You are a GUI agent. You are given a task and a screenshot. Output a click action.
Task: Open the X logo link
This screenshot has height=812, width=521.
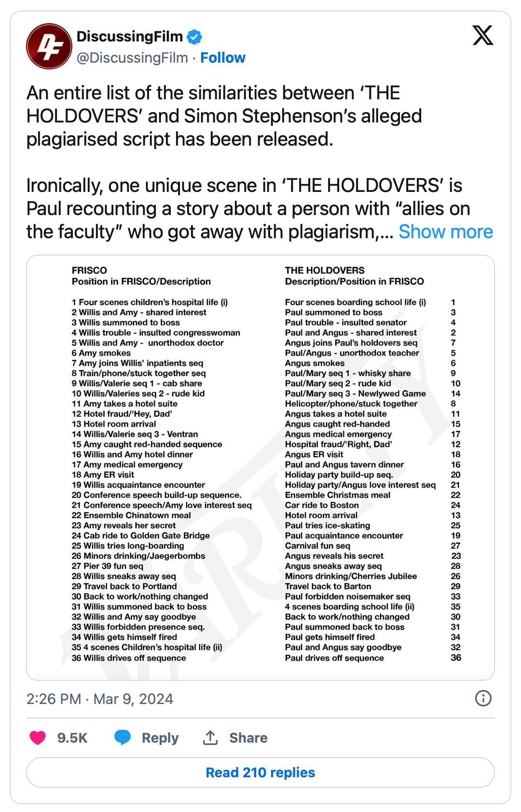point(482,35)
